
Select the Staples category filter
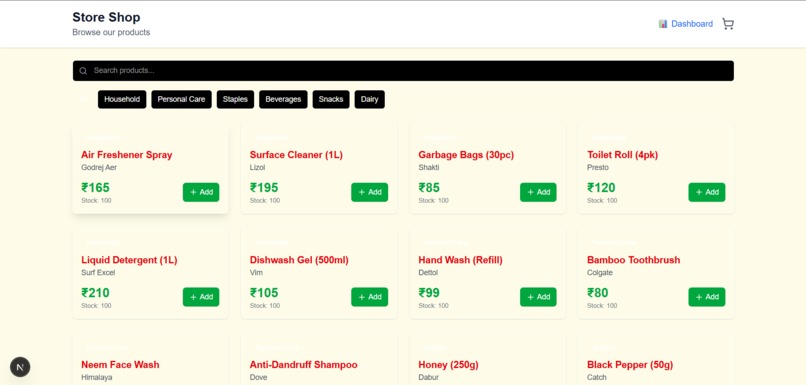pyautogui.click(x=235, y=99)
